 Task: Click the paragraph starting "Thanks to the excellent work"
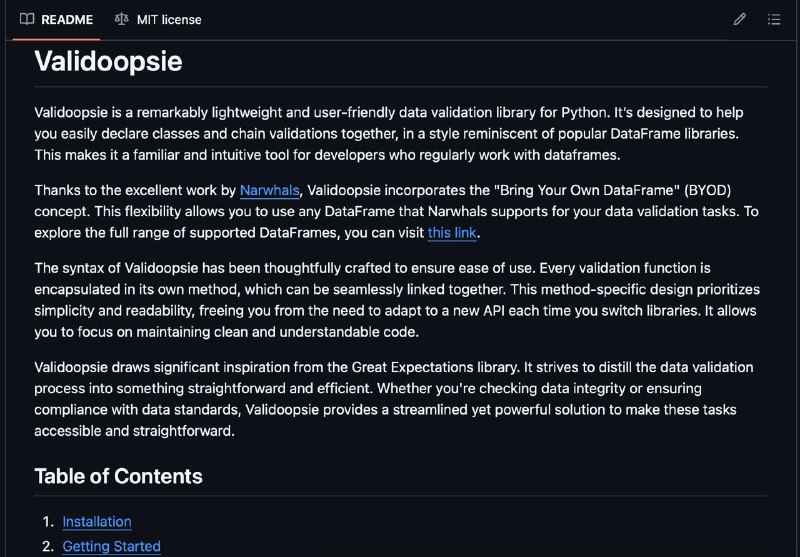[396, 211]
